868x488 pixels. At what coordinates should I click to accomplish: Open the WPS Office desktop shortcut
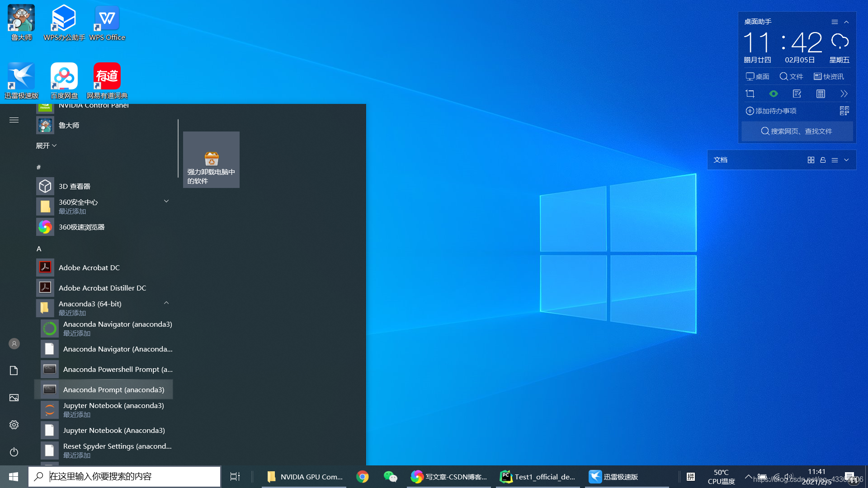[107, 23]
